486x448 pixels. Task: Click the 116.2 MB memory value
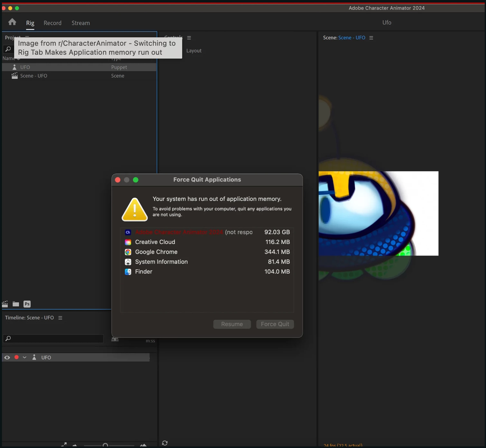pyautogui.click(x=277, y=242)
